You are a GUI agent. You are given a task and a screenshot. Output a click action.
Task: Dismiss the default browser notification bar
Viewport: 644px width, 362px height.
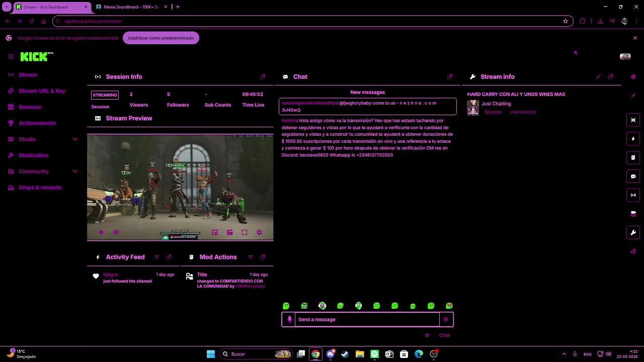tap(635, 38)
